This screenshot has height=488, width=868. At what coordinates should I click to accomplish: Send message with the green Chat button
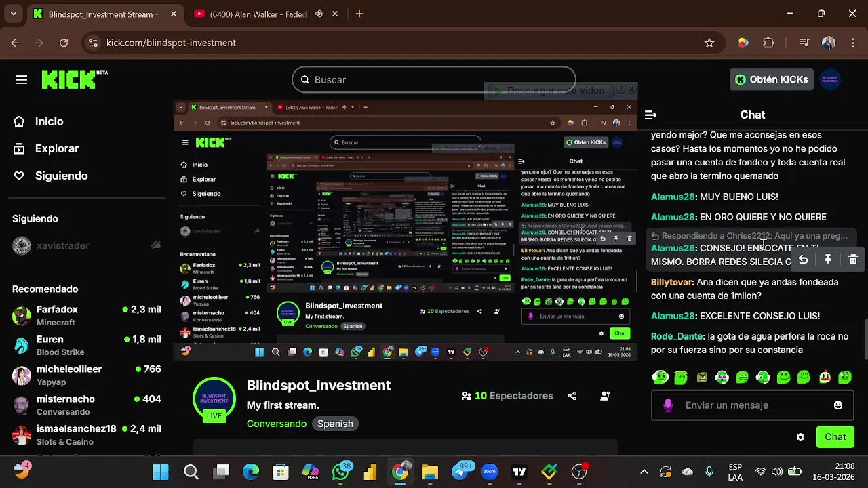(x=835, y=437)
